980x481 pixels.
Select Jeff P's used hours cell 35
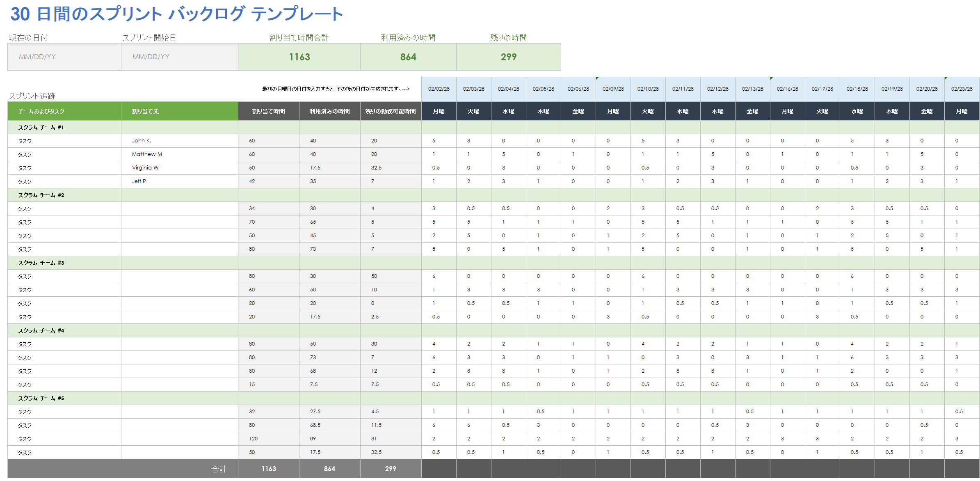(330, 181)
